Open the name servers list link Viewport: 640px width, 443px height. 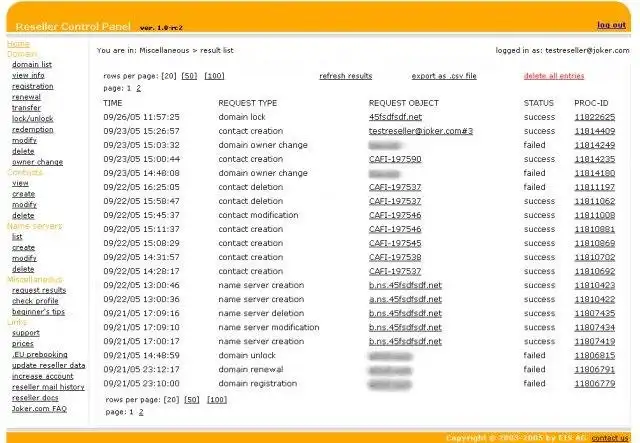coord(17,237)
